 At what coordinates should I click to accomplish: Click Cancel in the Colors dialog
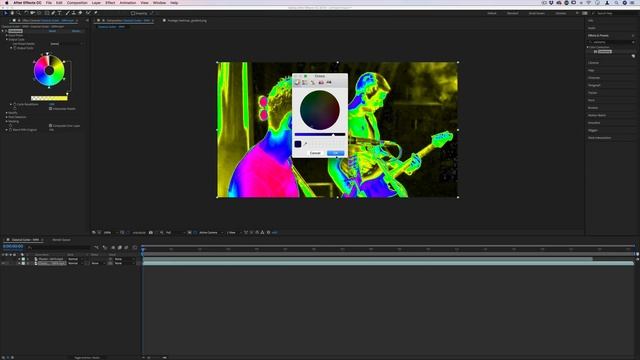[315, 153]
